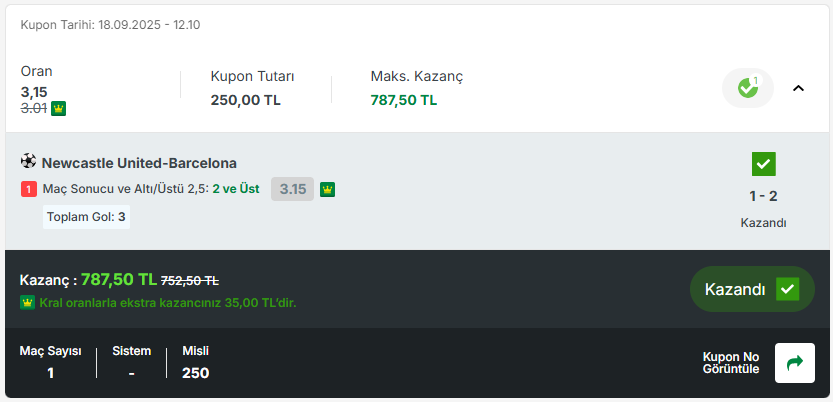Click the soccer ball icon beside Newcastle United-Barcelona

[28, 161]
